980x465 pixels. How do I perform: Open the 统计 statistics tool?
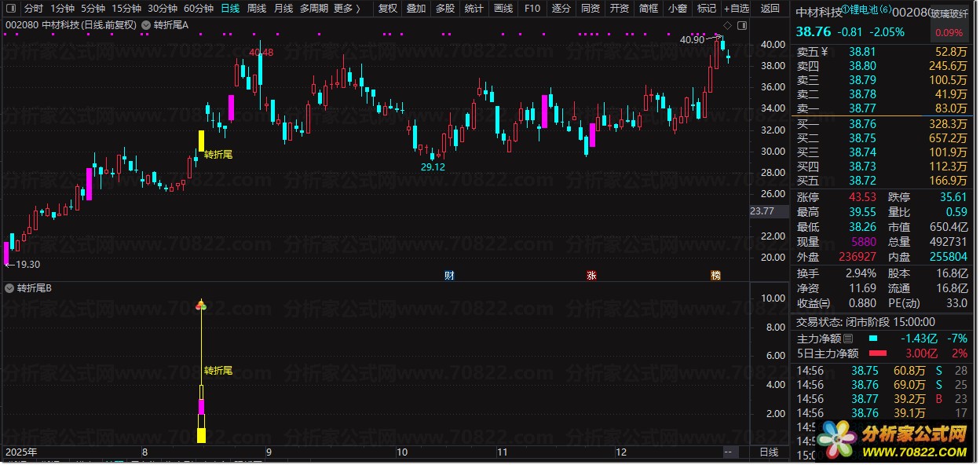point(474,9)
